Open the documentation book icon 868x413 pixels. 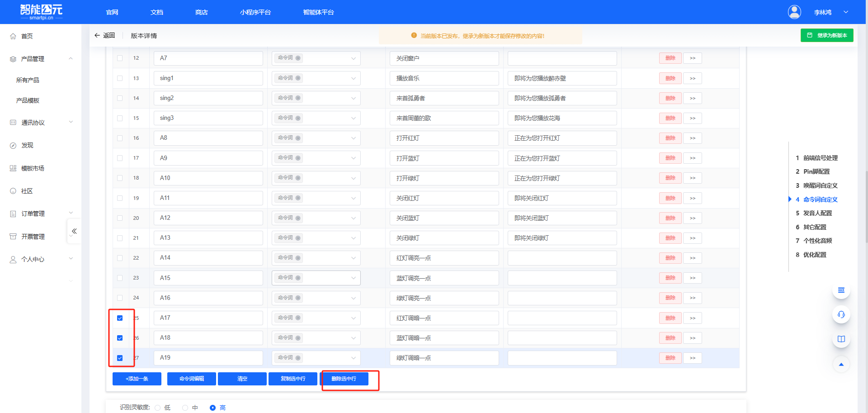[841, 339]
